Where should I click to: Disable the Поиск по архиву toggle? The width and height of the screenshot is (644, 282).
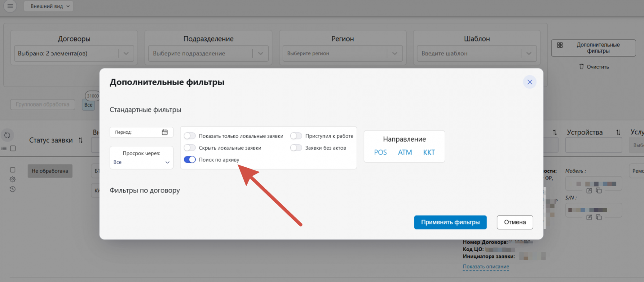coord(190,160)
